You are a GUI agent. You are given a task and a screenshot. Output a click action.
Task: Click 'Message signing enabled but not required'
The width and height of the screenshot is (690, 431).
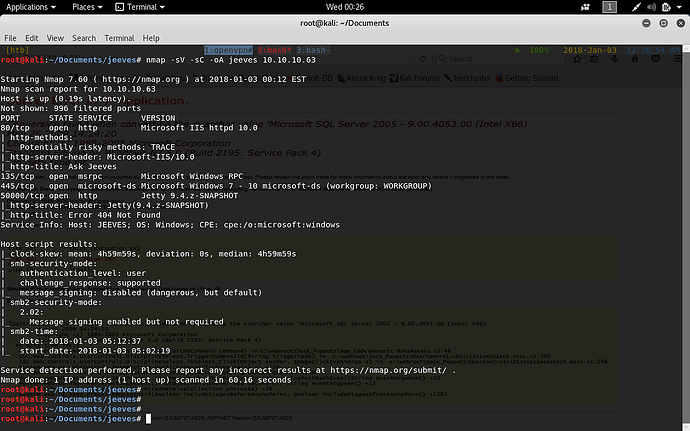(126, 322)
